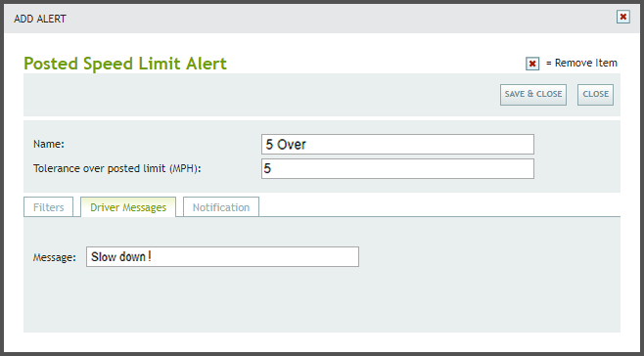
Task: Switch to the Filters tab
Action: (49, 207)
